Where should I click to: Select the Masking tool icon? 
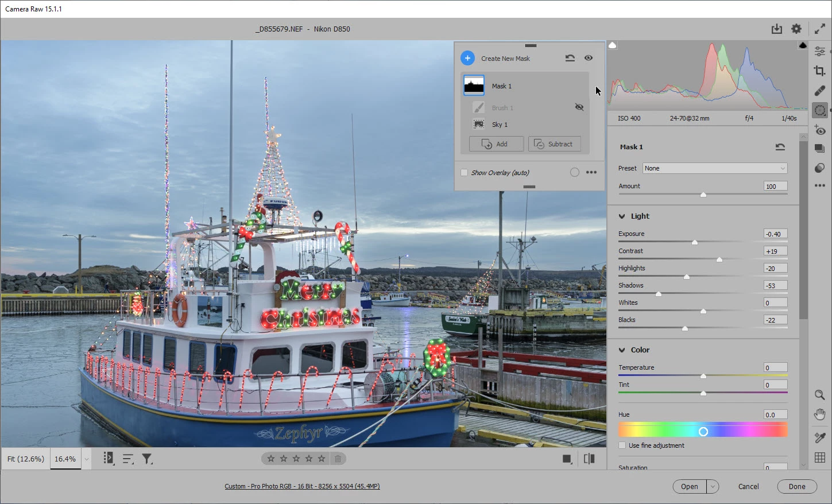[x=819, y=110]
